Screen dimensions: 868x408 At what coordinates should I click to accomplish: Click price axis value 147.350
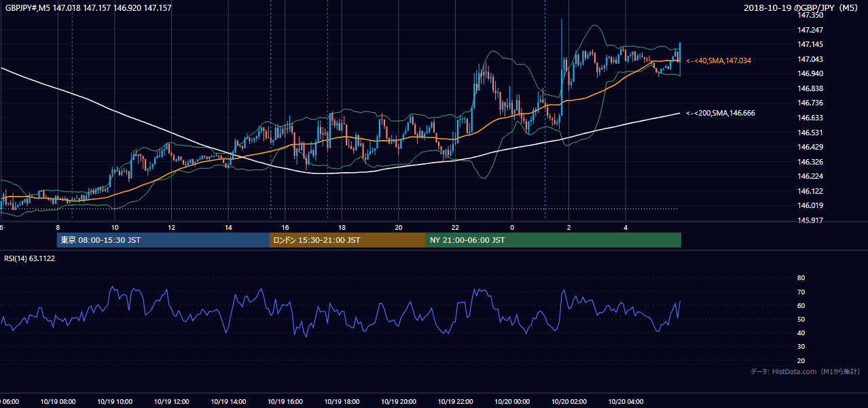(812, 15)
